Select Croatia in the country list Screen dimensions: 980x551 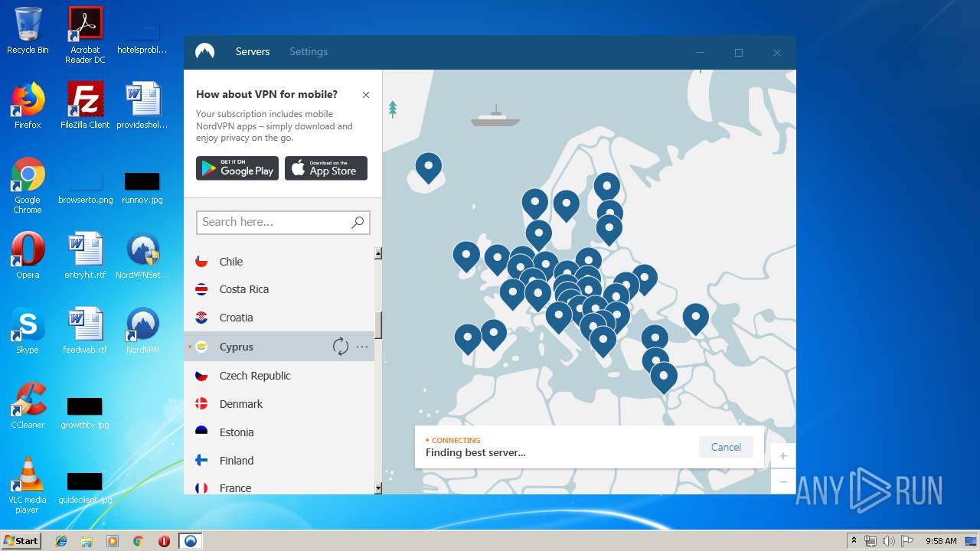tap(279, 318)
